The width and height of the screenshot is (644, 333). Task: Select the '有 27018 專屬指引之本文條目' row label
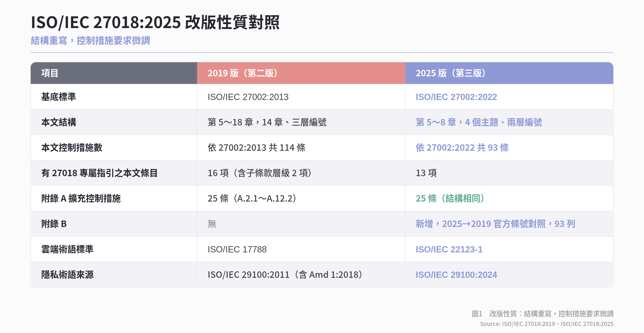tap(99, 173)
